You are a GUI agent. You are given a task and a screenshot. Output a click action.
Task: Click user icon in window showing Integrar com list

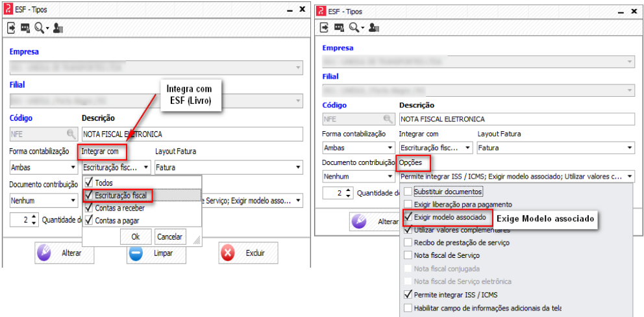tap(58, 29)
